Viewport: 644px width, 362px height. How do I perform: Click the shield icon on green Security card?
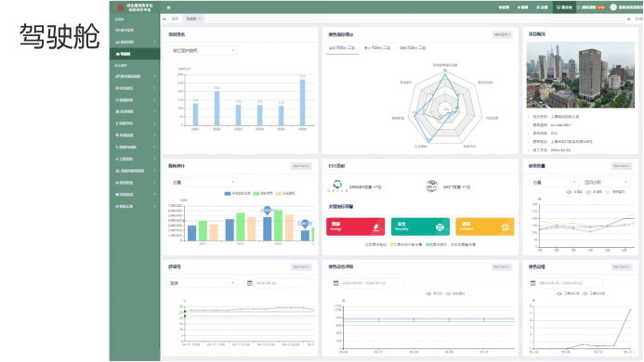440,227
